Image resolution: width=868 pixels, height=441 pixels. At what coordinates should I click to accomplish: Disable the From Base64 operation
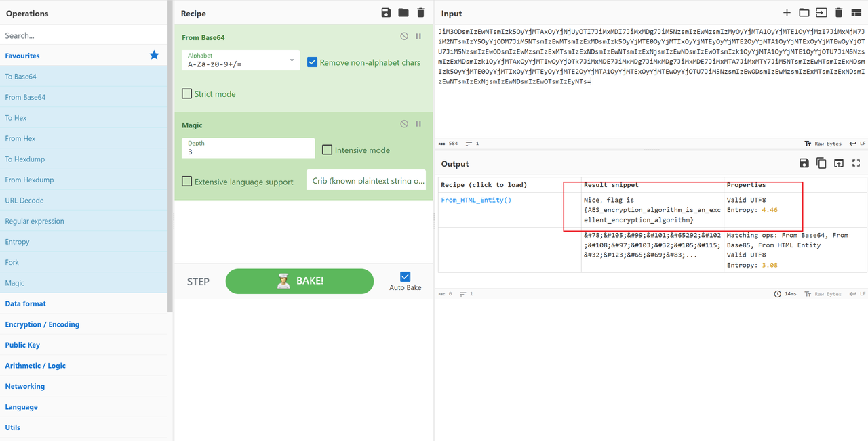coord(404,37)
